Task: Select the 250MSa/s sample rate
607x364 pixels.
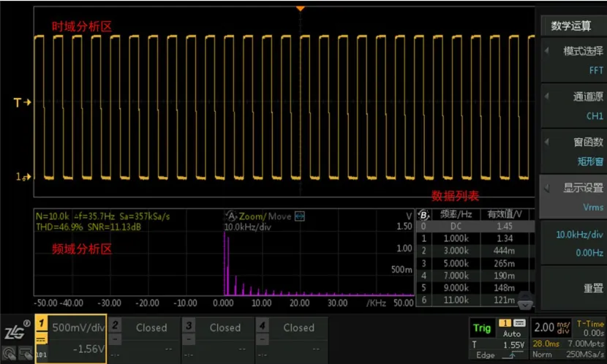Action: [x=584, y=354]
